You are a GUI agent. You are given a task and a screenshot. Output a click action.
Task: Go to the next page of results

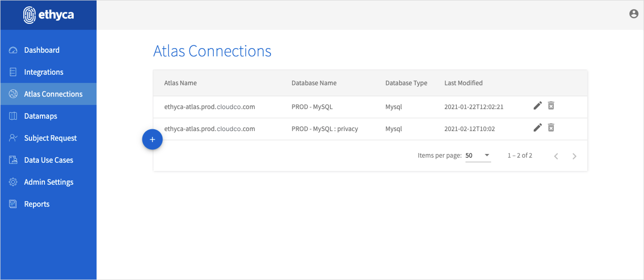click(x=574, y=156)
